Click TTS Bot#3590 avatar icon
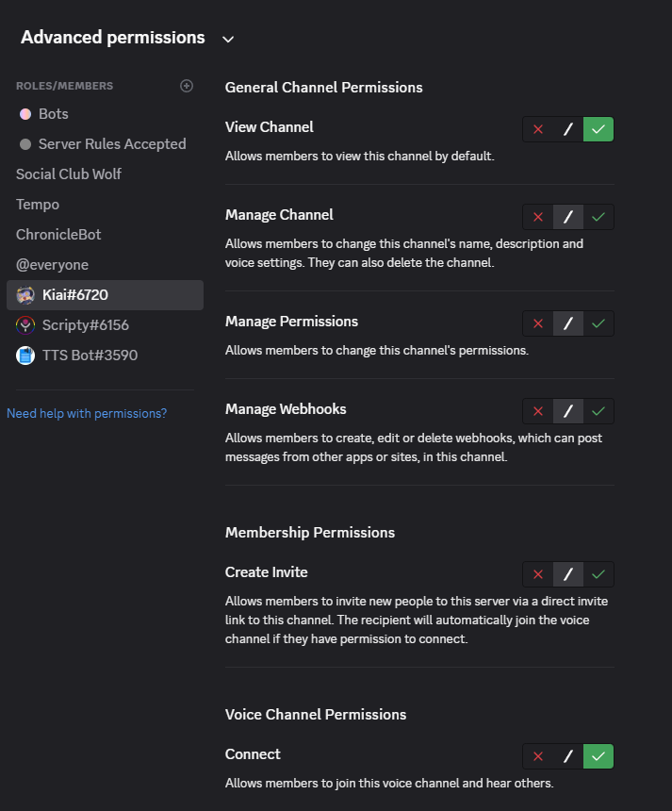 pyautogui.click(x=25, y=356)
